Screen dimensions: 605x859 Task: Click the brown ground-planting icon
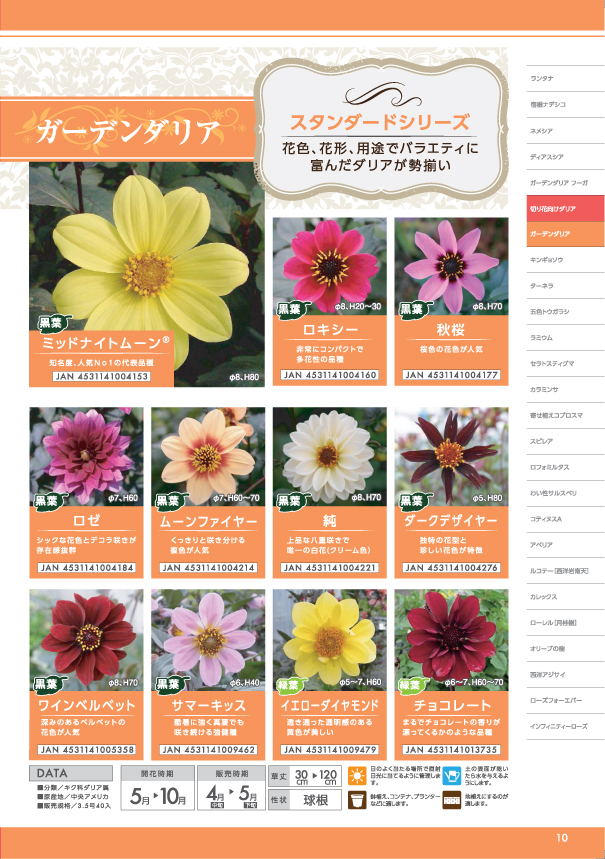tap(452, 800)
